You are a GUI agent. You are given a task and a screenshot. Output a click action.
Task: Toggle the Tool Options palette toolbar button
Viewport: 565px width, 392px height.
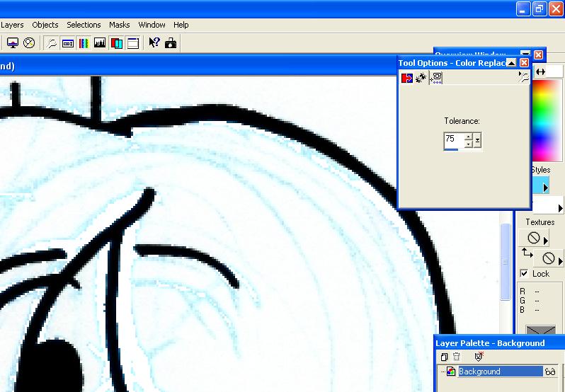[x=68, y=43]
